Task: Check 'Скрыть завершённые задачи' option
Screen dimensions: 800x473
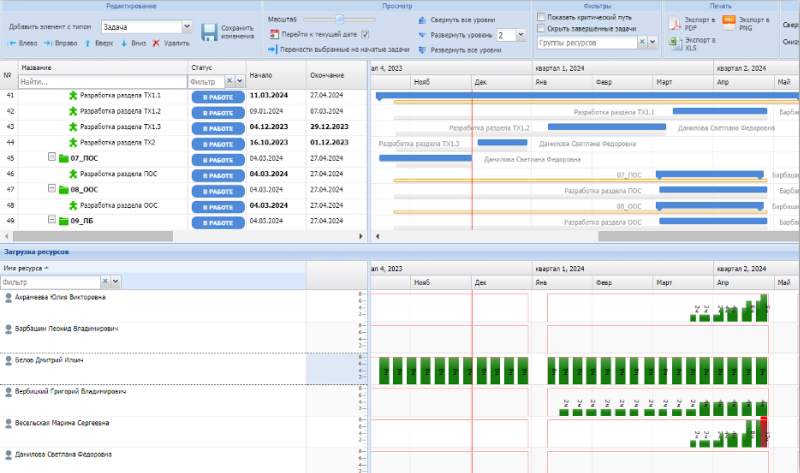Action: click(x=541, y=29)
